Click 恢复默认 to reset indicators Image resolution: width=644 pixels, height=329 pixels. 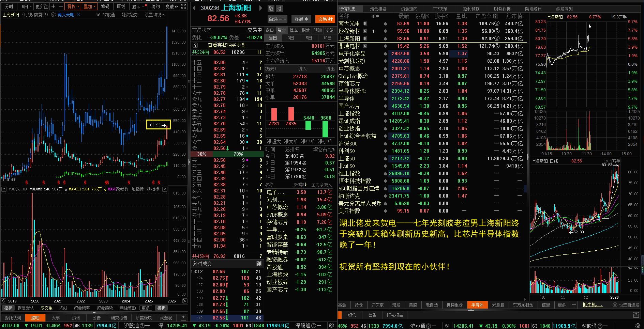tap(26, 308)
